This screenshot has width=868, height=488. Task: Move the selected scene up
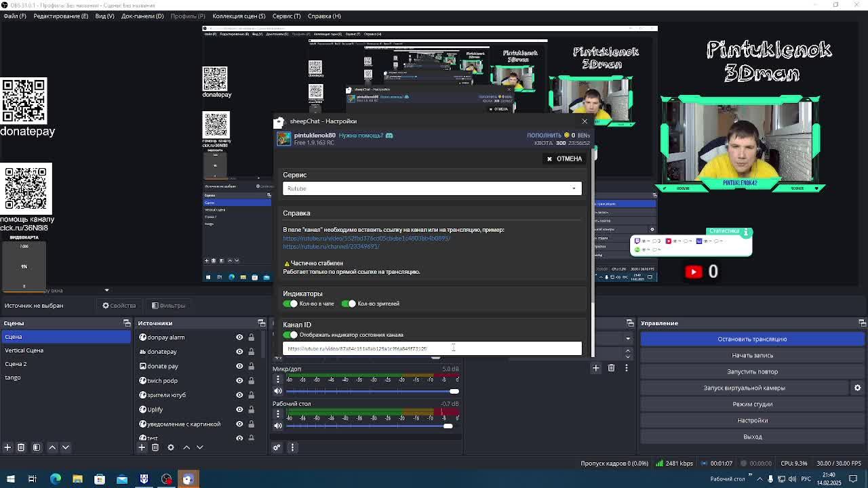[x=52, y=447]
